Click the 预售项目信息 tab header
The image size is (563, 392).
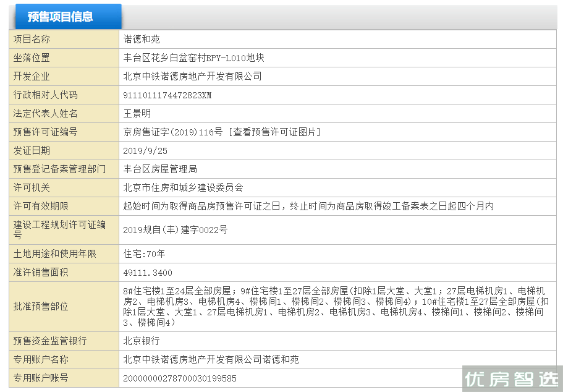[68, 17]
